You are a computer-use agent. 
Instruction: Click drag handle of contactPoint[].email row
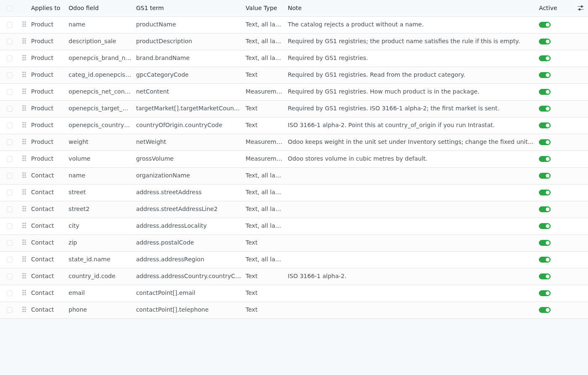[x=24, y=293]
